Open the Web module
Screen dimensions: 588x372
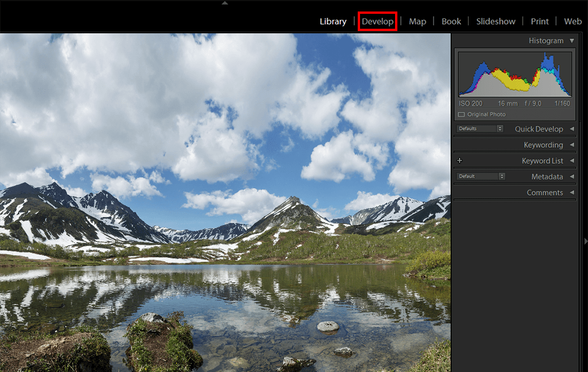(572, 21)
